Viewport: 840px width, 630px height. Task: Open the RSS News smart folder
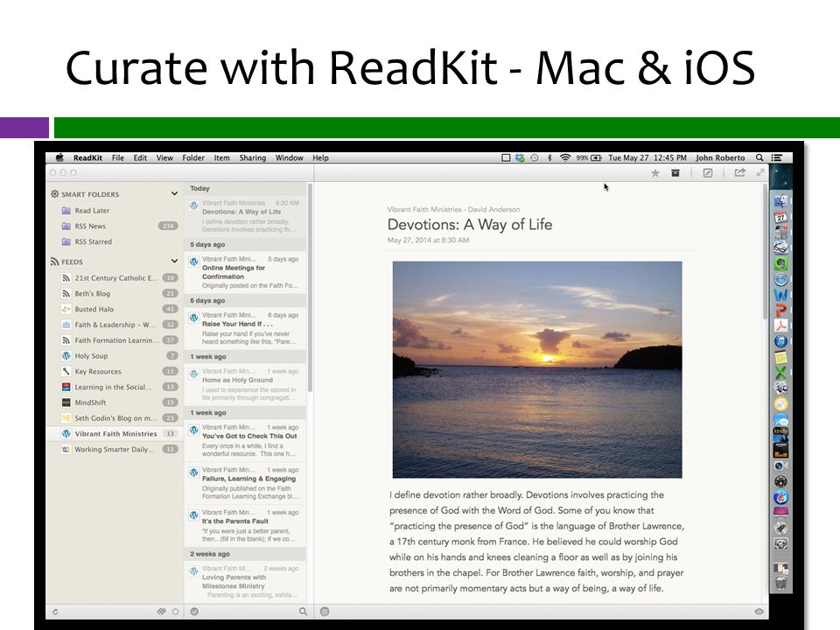[x=115, y=226]
